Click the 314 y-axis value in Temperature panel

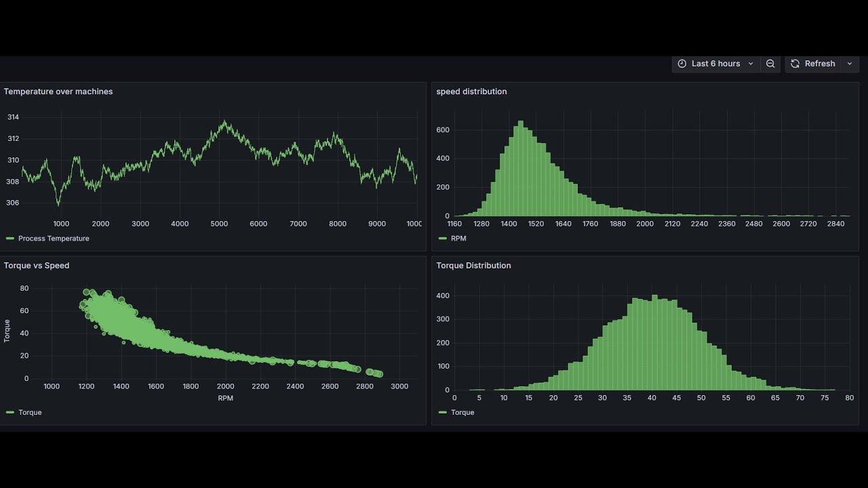[13, 117]
